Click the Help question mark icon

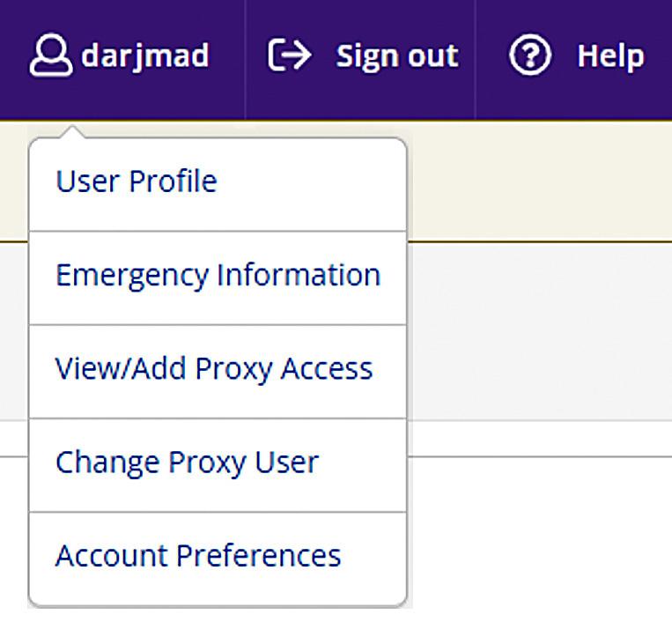click(530, 56)
